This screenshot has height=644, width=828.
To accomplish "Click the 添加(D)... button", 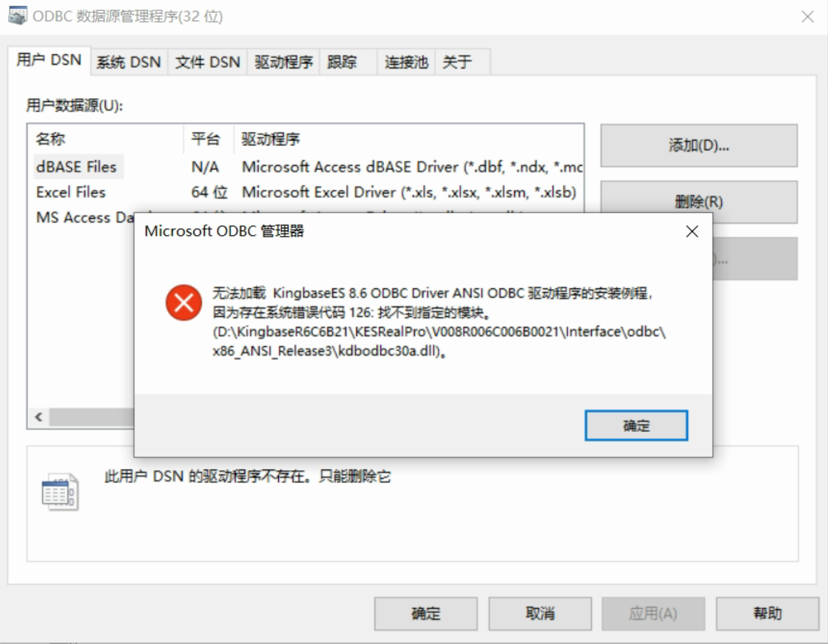I will (x=699, y=146).
